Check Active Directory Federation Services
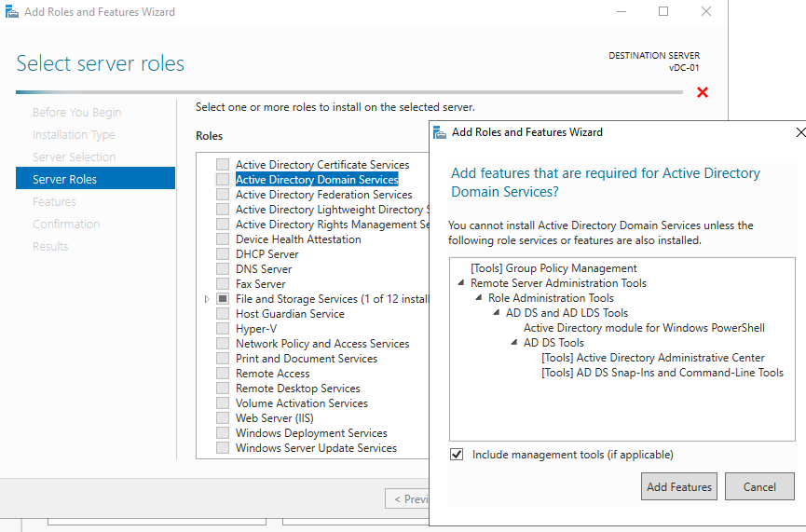Screen dimensions: 806x532 [x=223, y=195]
